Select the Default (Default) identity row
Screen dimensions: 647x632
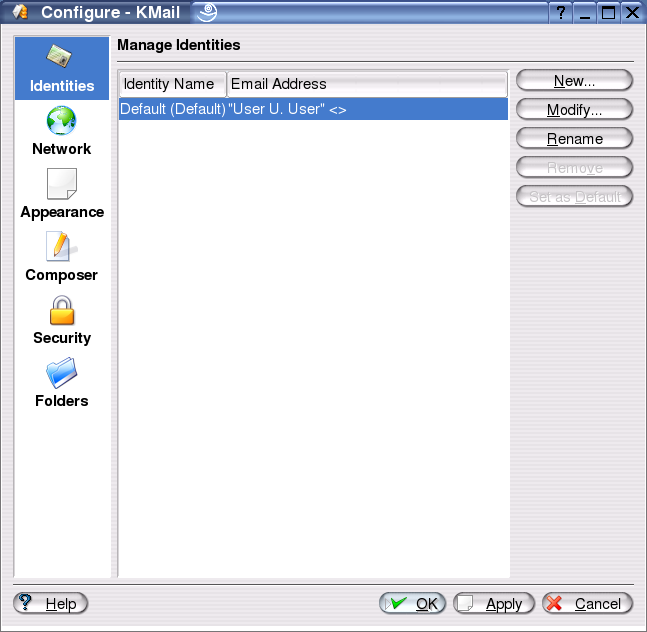tap(313, 109)
